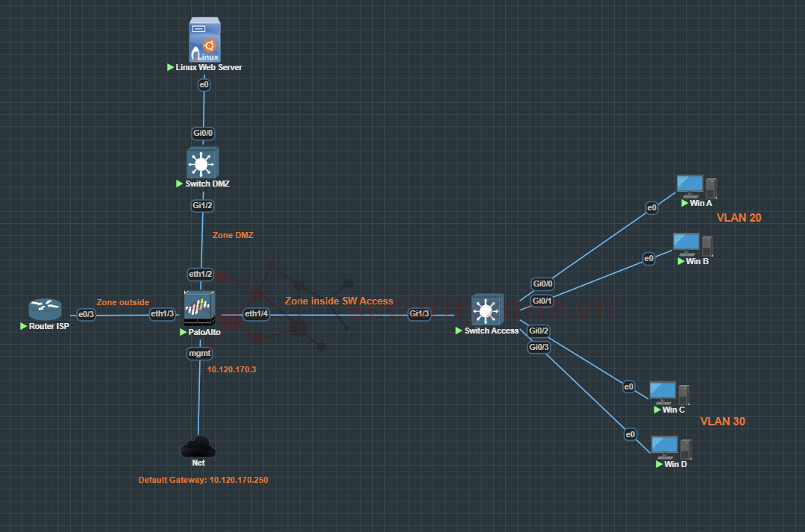Select the Win B computer icon
Image resolution: width=805 pixels, height=532 pixels.
click(692, 245)
